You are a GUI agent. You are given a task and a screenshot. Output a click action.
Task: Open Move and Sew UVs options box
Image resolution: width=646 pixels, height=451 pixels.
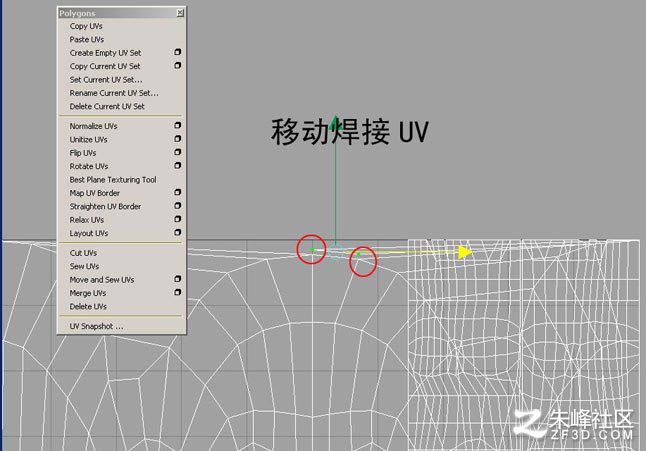click(178, 279)
